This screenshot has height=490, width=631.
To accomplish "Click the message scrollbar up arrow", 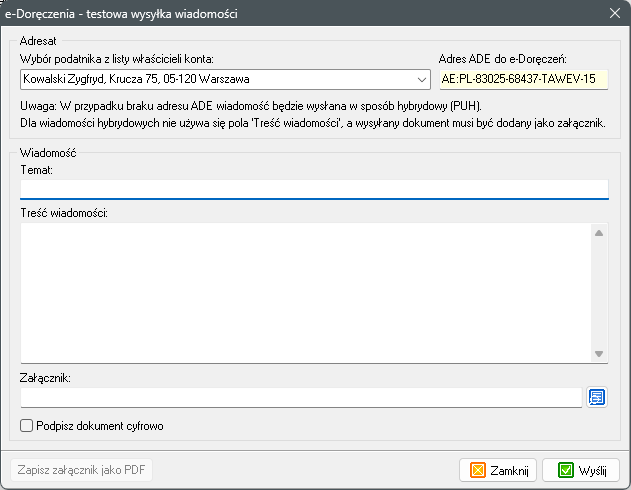I will coord(599,233).
